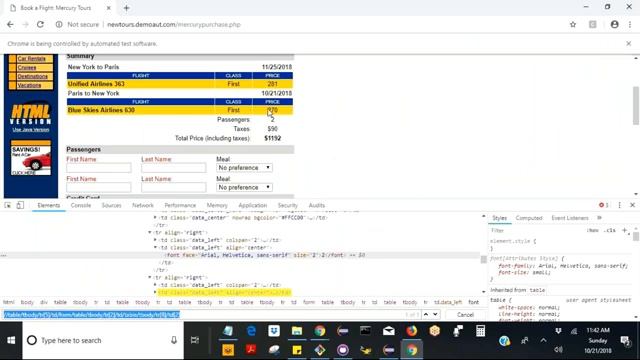Screen dimensions: 640x360
Task: Open the Mail app from the taskbar
Action: tap(389, 331)
